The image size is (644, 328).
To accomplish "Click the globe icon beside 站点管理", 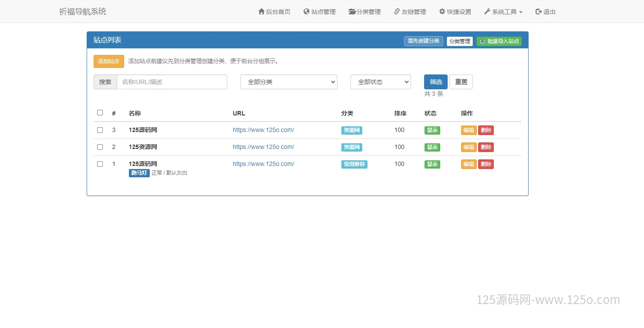I will pyautogui.click(x=307, y=12).
